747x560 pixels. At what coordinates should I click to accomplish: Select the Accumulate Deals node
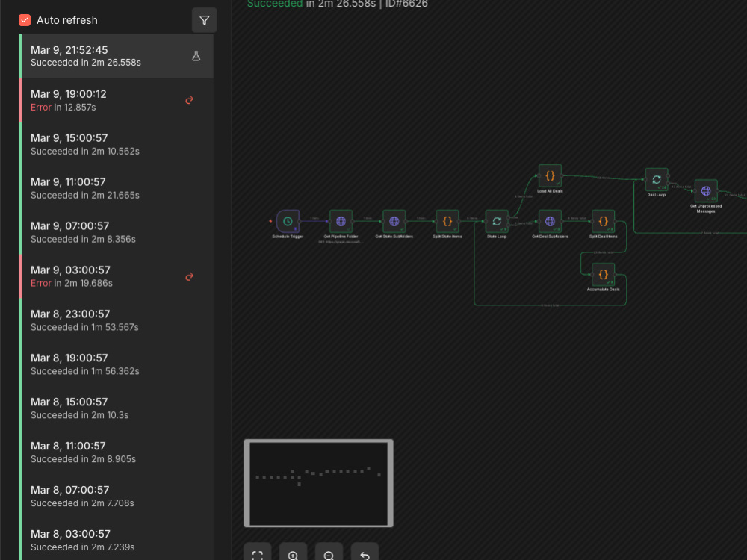tap(603, 274)
